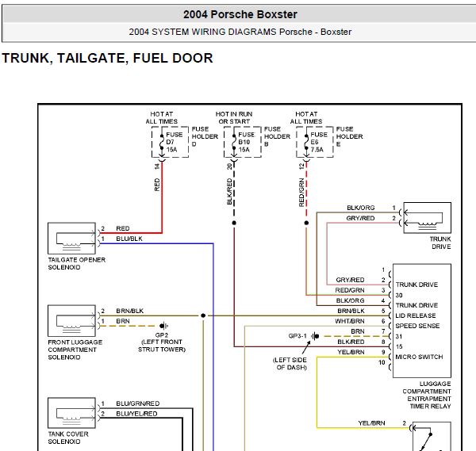Click the splice dot on the BRN/BLK wire

point(203,315)
